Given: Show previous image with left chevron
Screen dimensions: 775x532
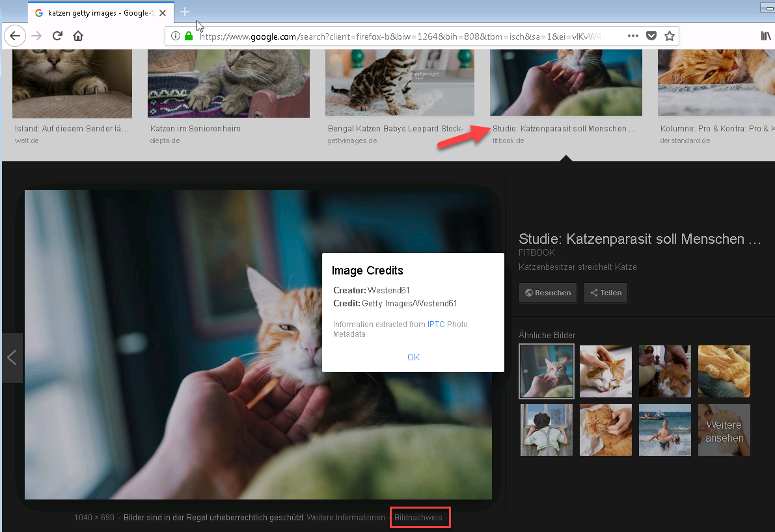Looking at the screenshot, I should 12,357.
